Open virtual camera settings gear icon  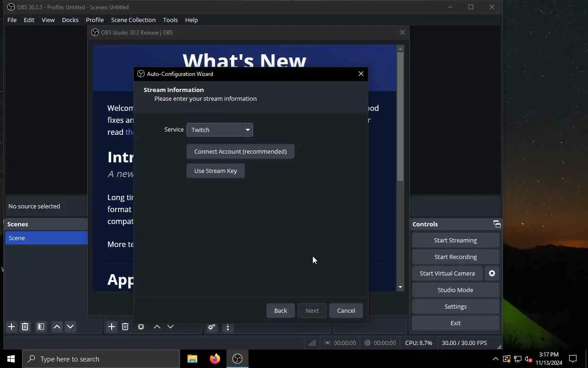point(492,273)
